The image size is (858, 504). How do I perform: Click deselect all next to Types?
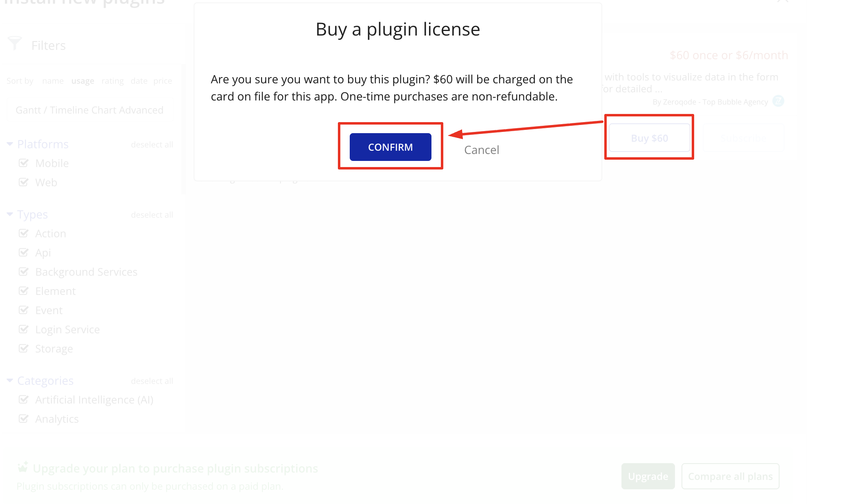pyautogui.click(x=152, y=215)
